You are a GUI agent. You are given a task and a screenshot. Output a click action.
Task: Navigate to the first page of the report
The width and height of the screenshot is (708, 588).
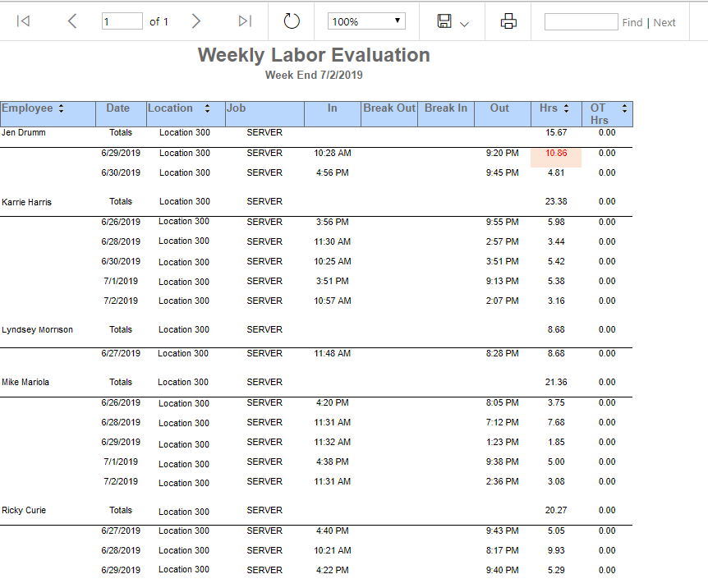click(23, 21)
